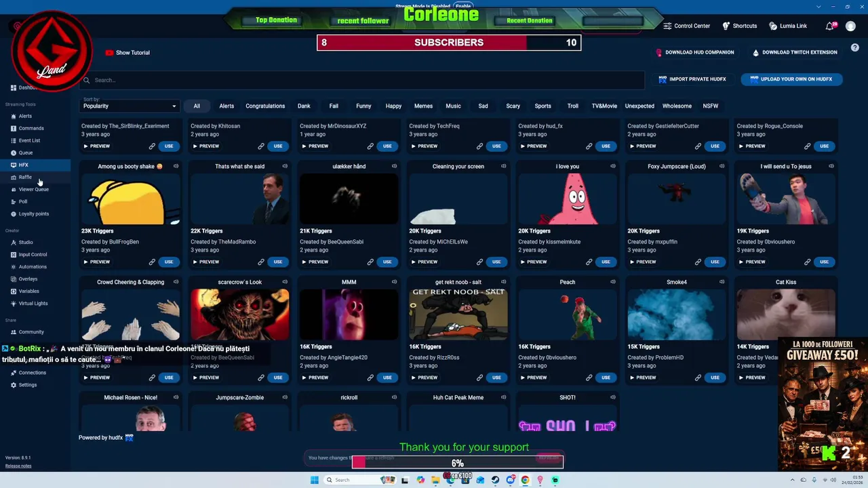Toggle sound icon on ulækker hånd
Screen dimensions: 868x488
pyautogui.click(x=394, y=166)
